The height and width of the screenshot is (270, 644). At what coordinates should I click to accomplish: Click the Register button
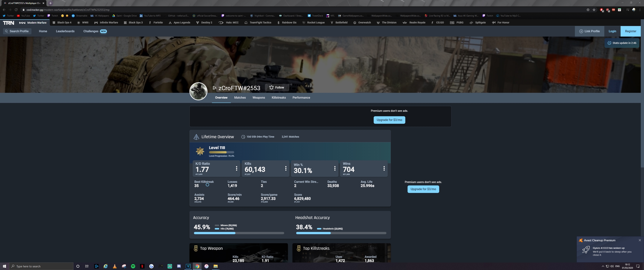coord(630,31)
